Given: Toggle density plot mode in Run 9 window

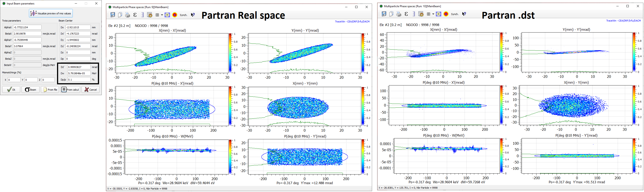Looking at the screenshot, I should pos(167,15).
